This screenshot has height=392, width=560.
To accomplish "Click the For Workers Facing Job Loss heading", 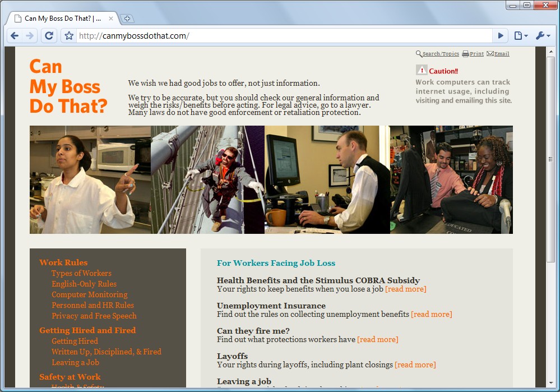I will click(x=276, y=263).
